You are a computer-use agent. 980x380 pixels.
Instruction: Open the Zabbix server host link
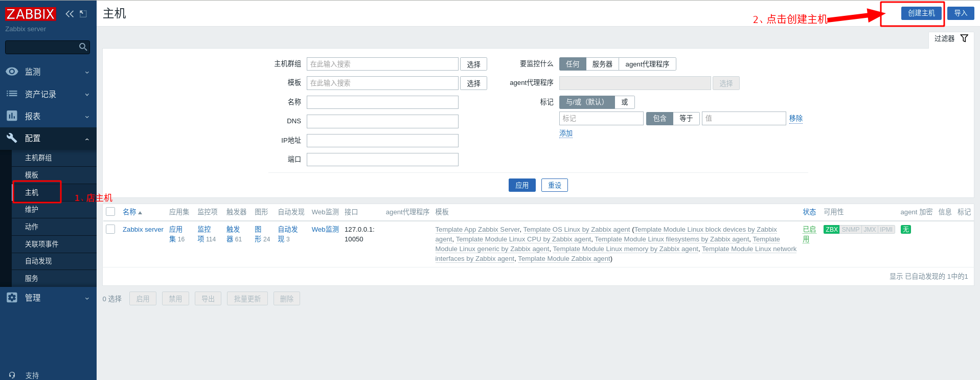tap(143, 230)
